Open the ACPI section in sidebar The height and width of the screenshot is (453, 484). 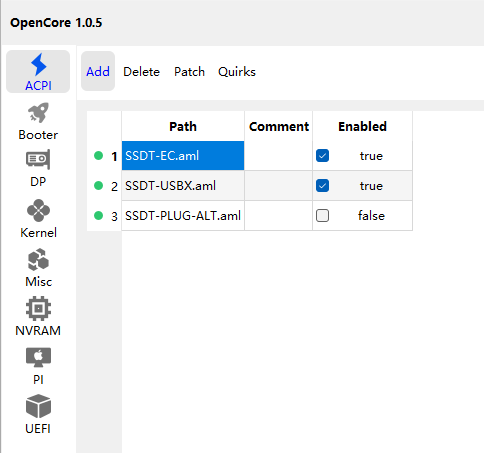(x=38, y=72)
